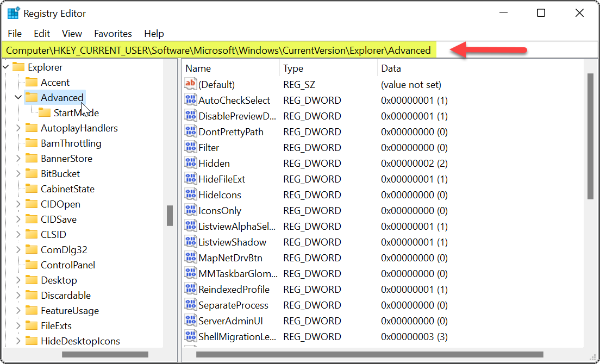Open the Edit menu
This screenshot has height=364, width=600.
point(42,34)
